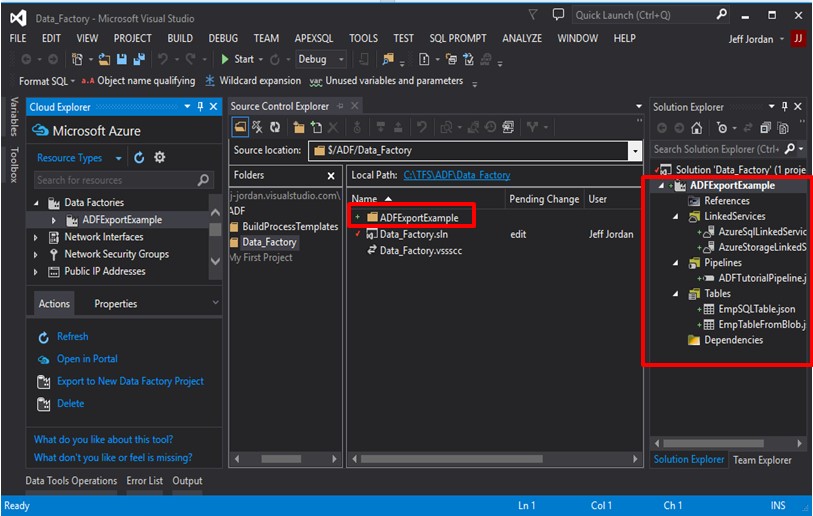Open the APEXSQL menu
Image resolution: width=813 pixels, height=516 pixels.
pyautogui.click(x=313, y=38)
